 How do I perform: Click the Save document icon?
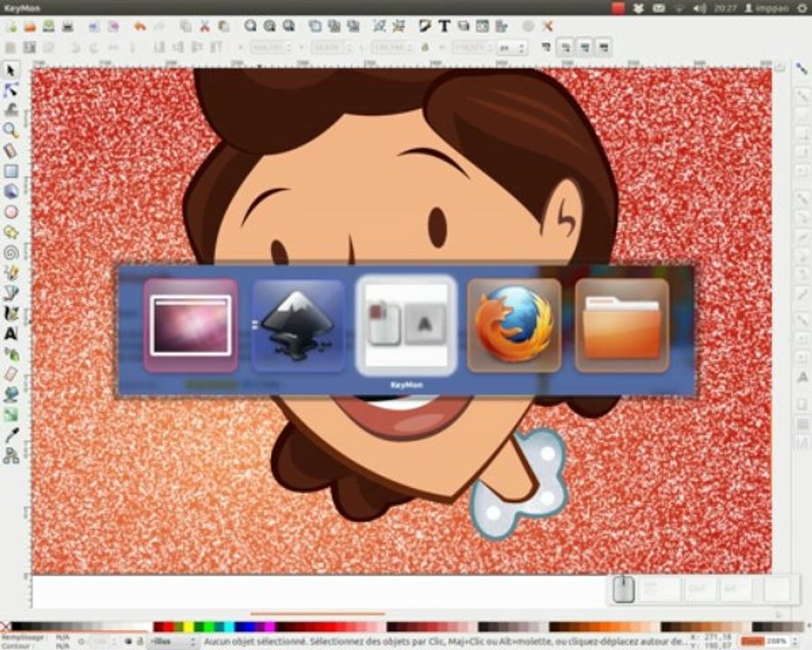pyautogui.click(x=49, y=26)
